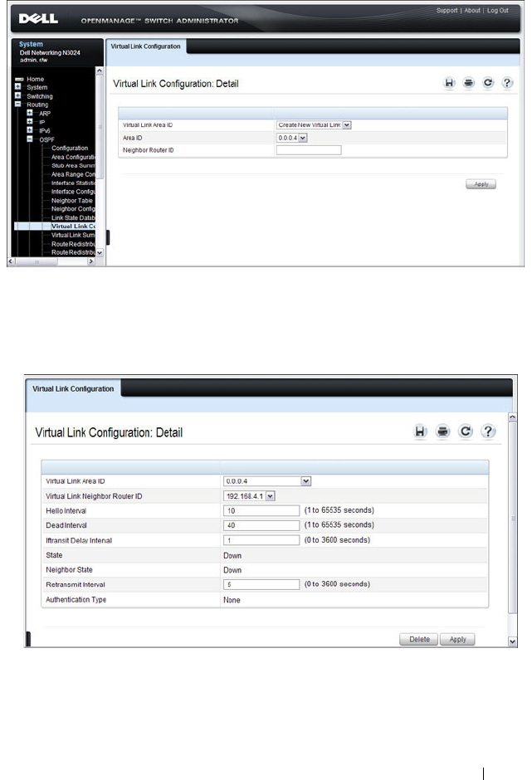Expand the Switching tree node

[18, 95]
